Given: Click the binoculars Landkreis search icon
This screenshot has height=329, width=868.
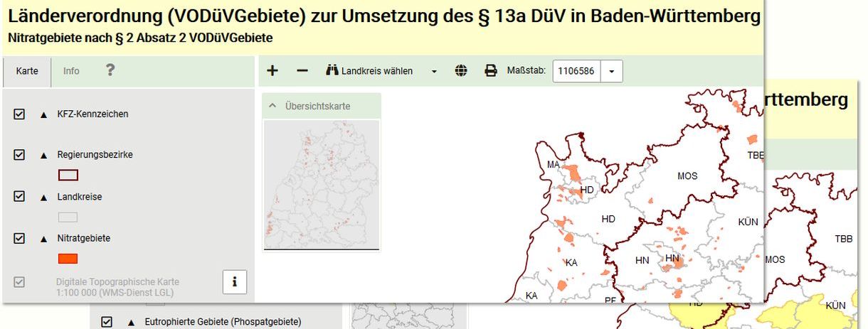Looking at the screenshot, I should point(332,71).
